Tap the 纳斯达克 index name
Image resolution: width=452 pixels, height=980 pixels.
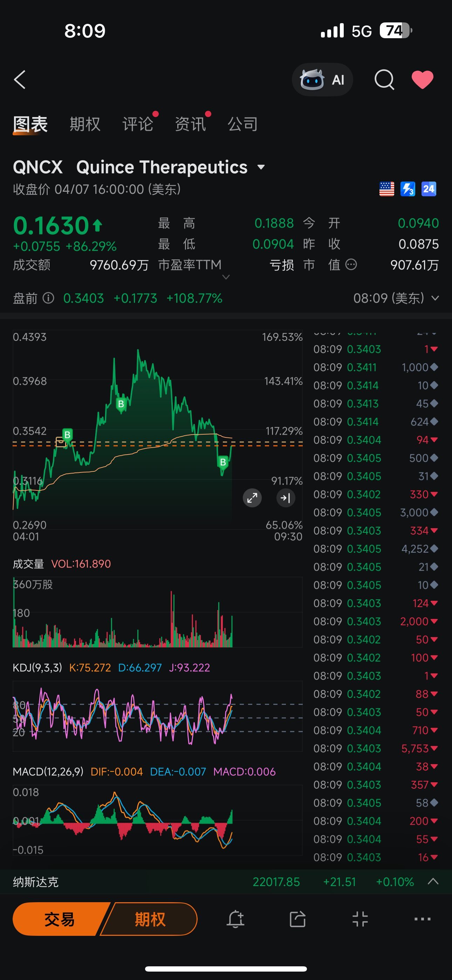click(x=36, y=882)
